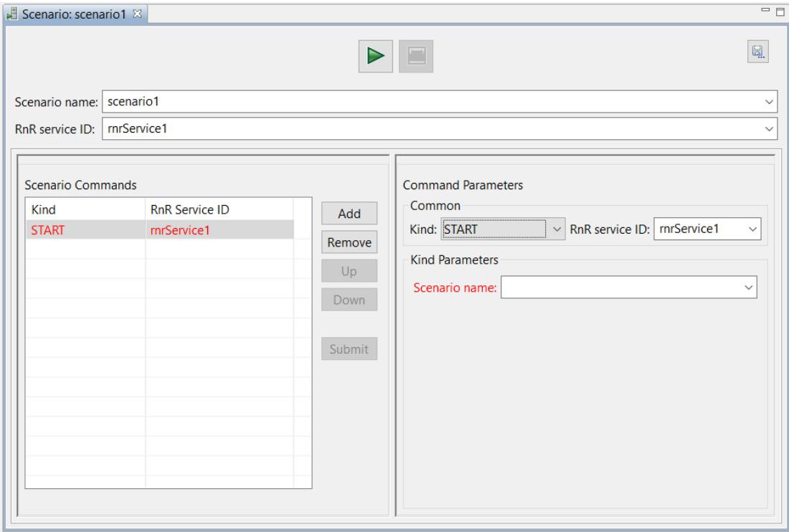Image resolution: width=789 pixels, height=532 pixels.
Task: Select the Scenario: scenario1 editor tab
Action: pos(73,14)
